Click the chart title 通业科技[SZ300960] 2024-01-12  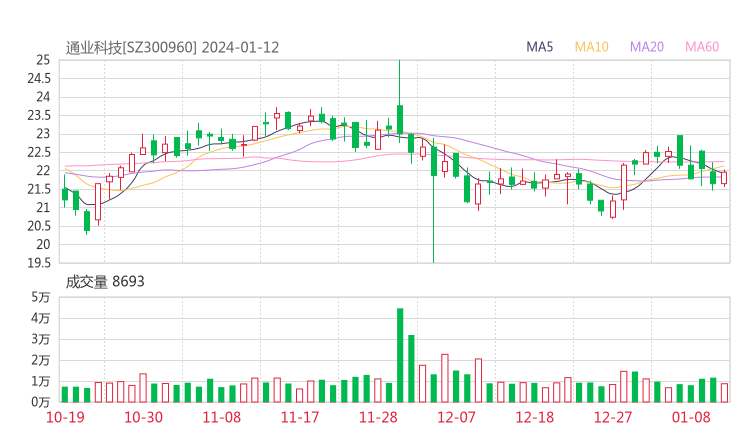click(x=172, y=48)
